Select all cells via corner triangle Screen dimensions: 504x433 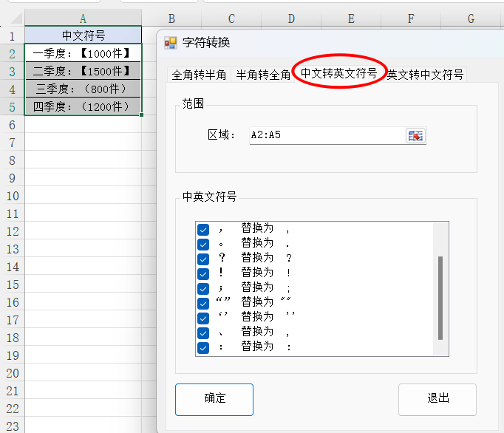[x=16, y=18]
